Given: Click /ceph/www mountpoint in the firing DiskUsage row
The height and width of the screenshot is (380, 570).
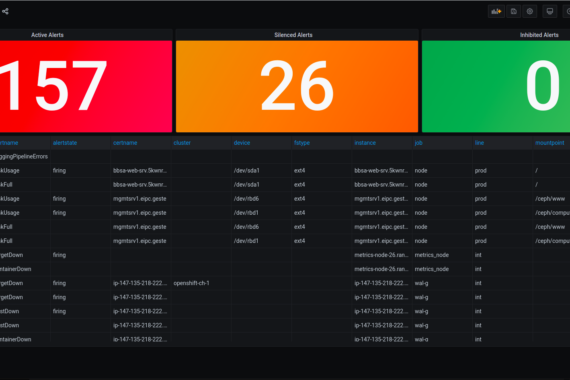Looking at the screenshot, I should click(550, 199).
